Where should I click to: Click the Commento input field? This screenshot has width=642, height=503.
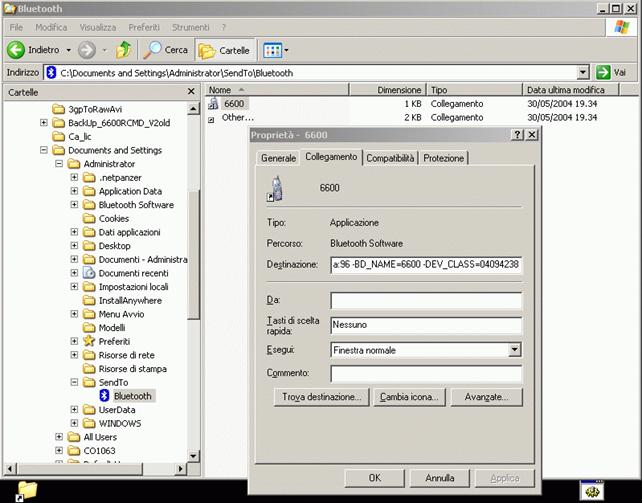tap(426, 374)
